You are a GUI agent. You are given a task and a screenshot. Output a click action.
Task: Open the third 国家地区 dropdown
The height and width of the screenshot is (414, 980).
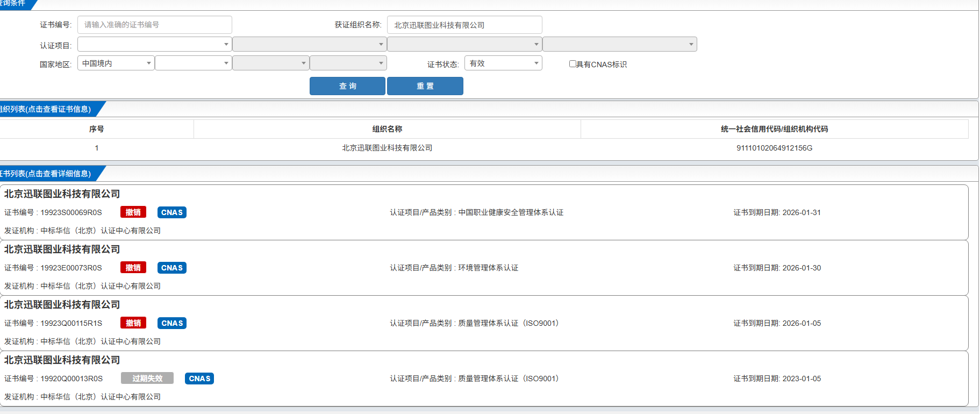(x=271, y=63)
